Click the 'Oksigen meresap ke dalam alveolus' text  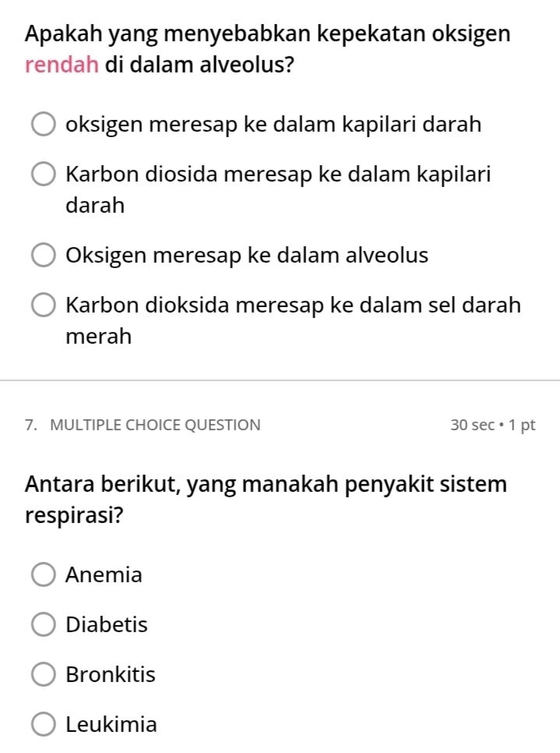pos(247,256)
